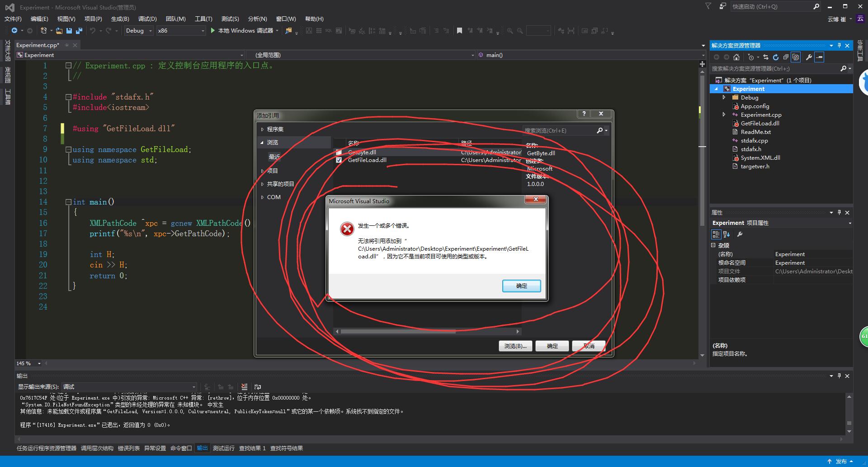Open Properties wrench in Solution Explorer
This screenshot has width=868, height=467.
tap(809, 57)
